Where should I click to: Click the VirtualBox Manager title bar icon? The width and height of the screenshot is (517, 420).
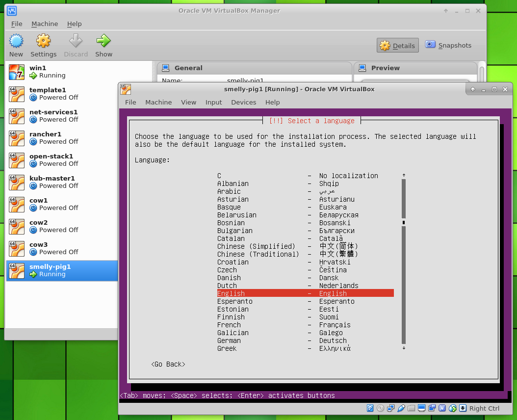(12, 11)
